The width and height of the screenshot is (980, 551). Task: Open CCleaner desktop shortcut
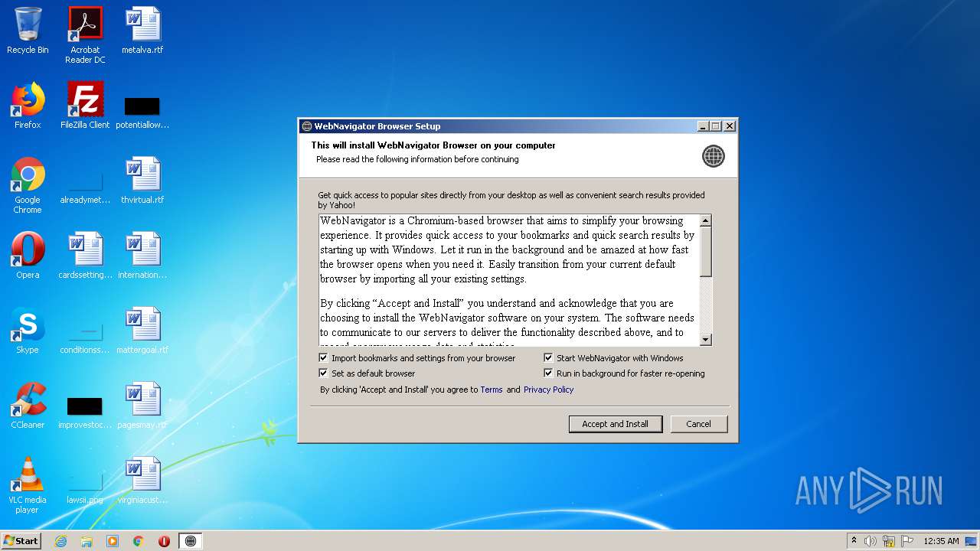point(28,406)
